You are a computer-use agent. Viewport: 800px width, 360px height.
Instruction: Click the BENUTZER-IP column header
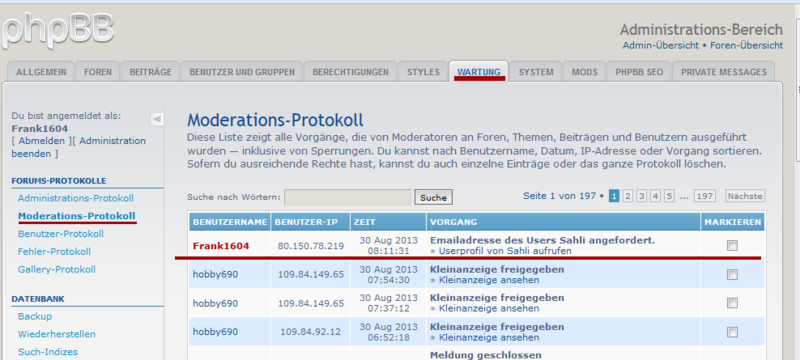click(311, 222)
